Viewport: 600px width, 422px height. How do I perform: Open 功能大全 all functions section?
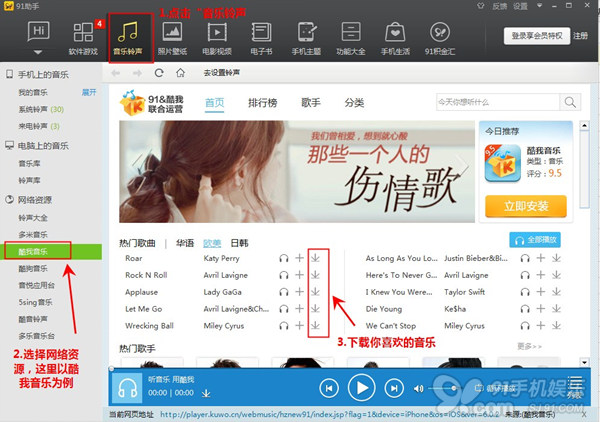click(351, 37)
